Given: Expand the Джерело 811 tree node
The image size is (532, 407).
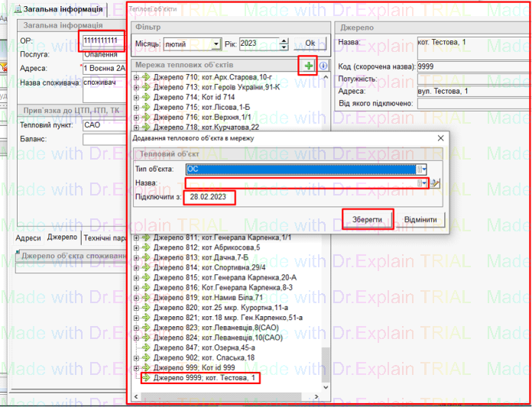Looking at the screenshot, I should [136, 238].
